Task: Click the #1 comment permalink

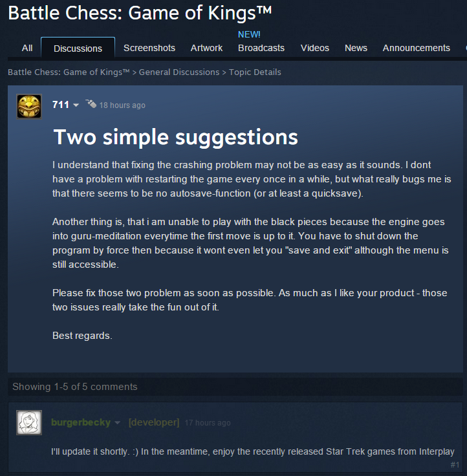Action: (x=455, y=465)
